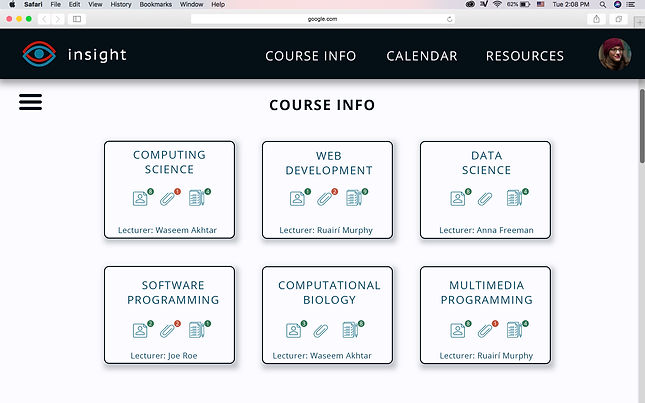Open Multimedia Programming attachments paperclip icon
The width and height of the screenshot is (645, 403).
[485, 331]
